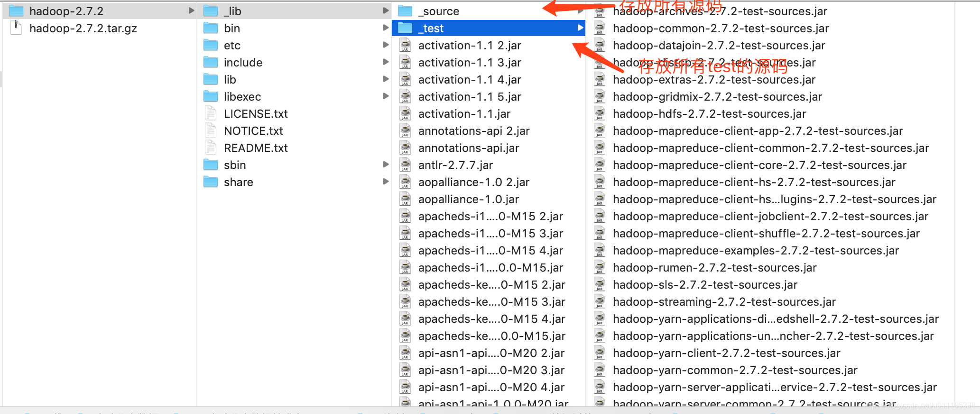980x414 pixels.
Task: Select apacheds-i1....0-M15 3.jar entry
Action: coord(491,233)
